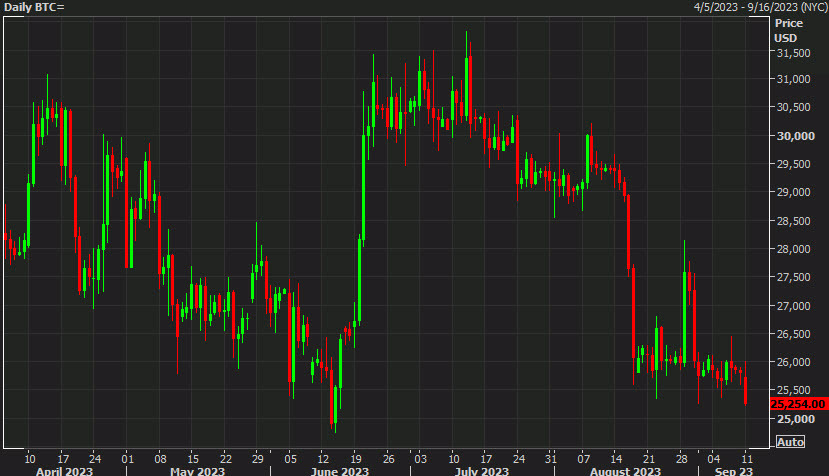Click the 28,500 price axis label
Viewport: 829px width, 476px height.
793,221
